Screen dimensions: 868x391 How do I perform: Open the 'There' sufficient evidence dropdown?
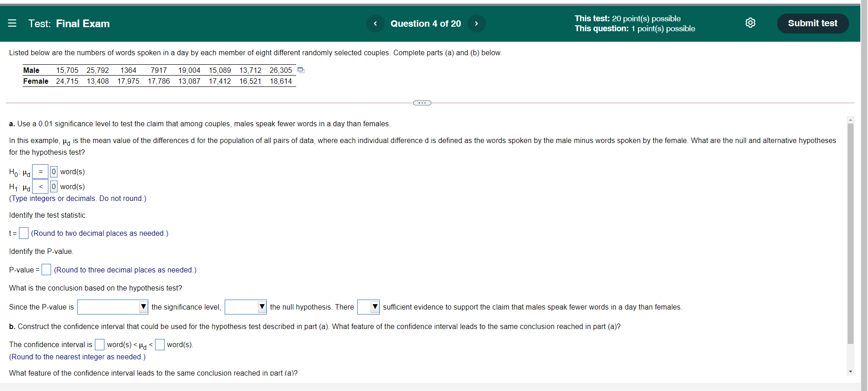pyautogui.click(x=368, y=307)
